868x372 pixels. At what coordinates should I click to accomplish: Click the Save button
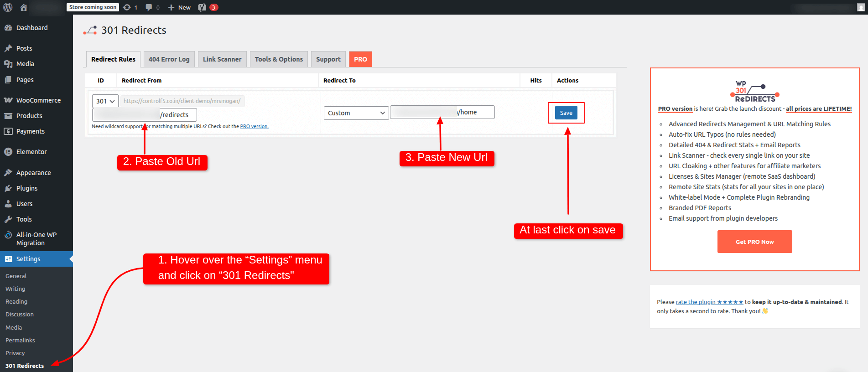tap(566, 113)
